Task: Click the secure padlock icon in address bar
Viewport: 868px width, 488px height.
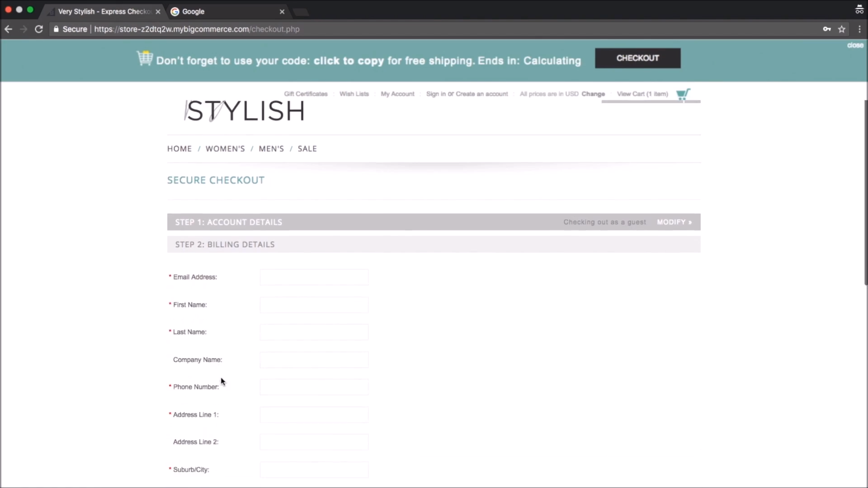Action: pos(56,29)
